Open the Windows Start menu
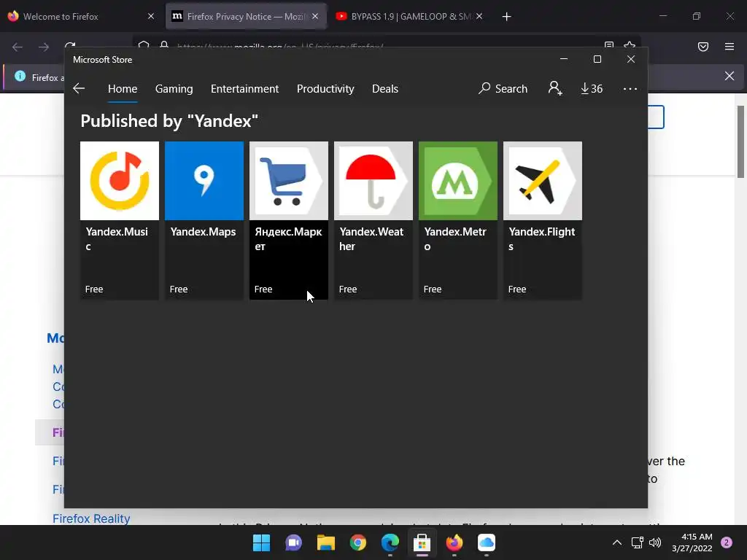The height and width of the screenshot is (560, 747). pyautogui.click(x=261, y=542)
